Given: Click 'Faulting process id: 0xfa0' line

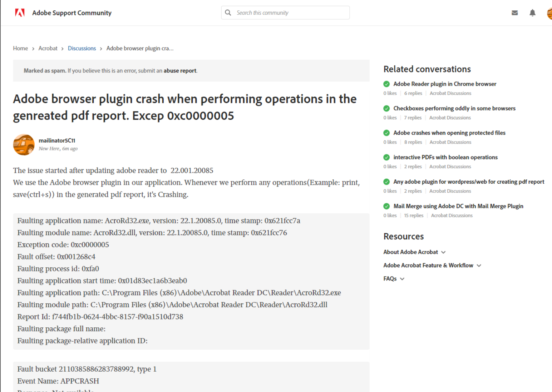Looking at the screenshot, I should pos(58,269).
